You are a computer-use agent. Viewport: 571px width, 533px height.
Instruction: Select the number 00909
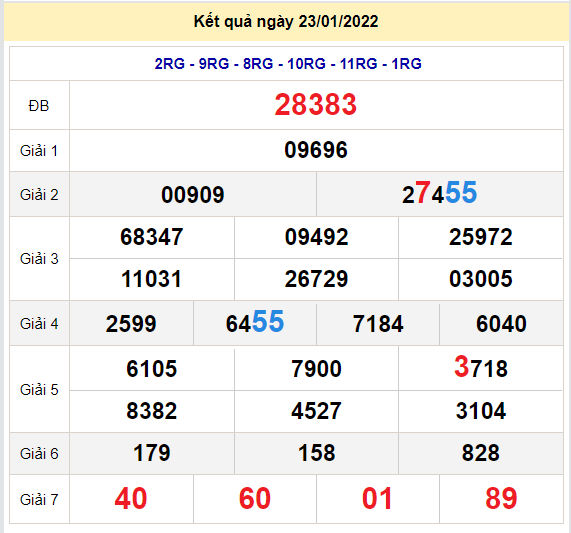[x=193, y=195]
